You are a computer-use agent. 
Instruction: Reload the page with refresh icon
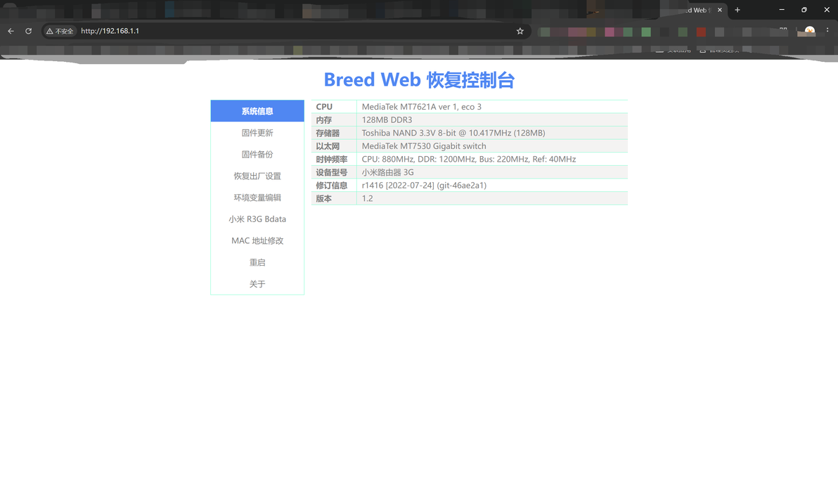pyautogui.click(x=28, y=31)
